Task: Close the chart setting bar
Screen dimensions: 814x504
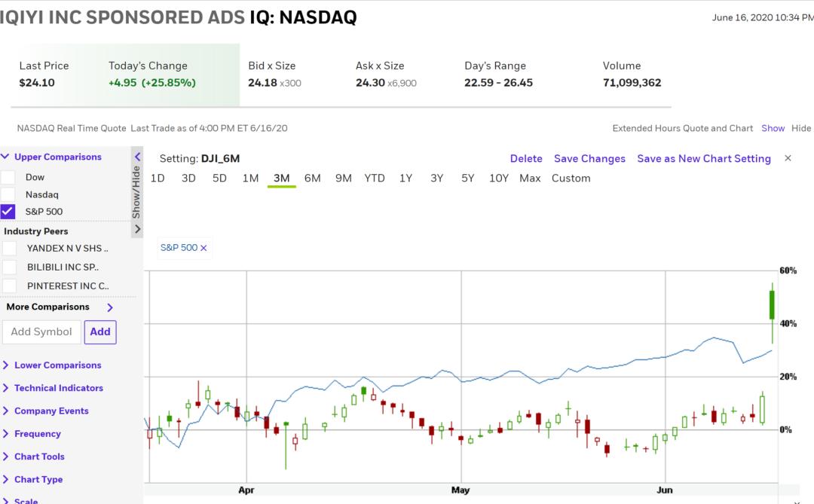Action: tap(788, 158)
